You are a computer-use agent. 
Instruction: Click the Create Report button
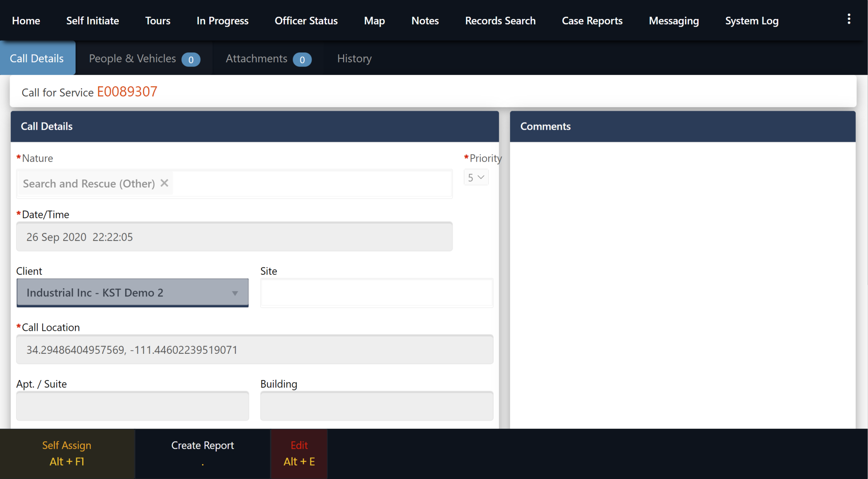pyautogui.click(x=203, y=453)
